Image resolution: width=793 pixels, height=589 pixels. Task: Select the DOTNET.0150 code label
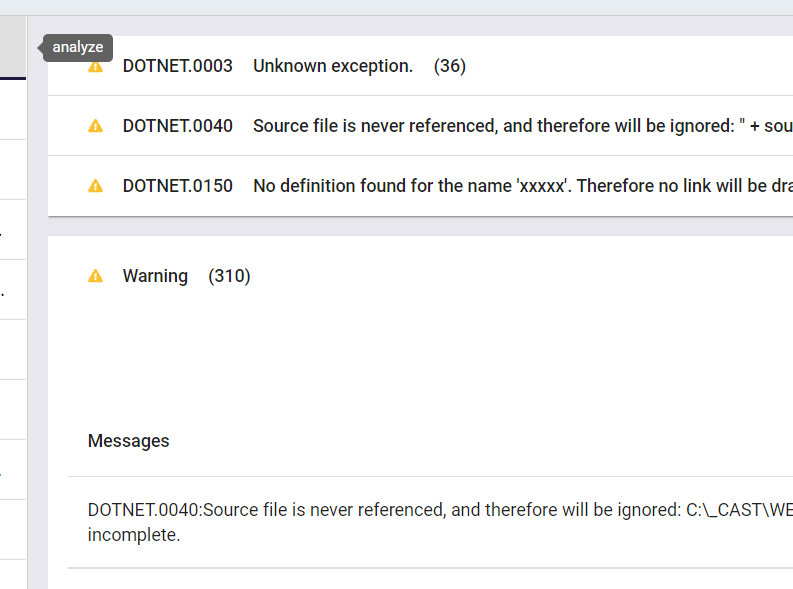(x=178, y=186)
